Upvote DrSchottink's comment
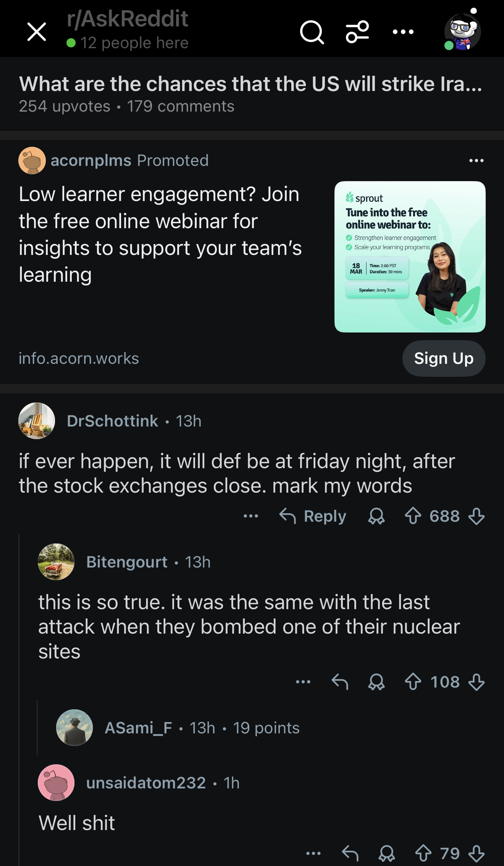Image resolution: width=504 pixels, height=866 pixels. tap(413, 516)
